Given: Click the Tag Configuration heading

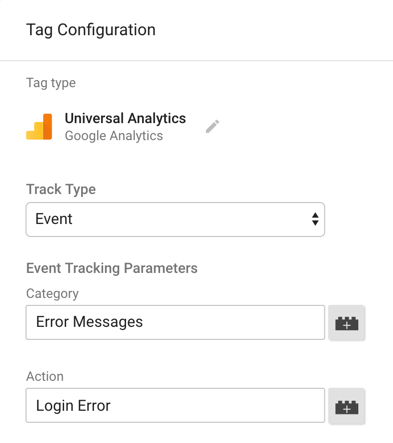Looking at the screenshot, I should [91, 30].
